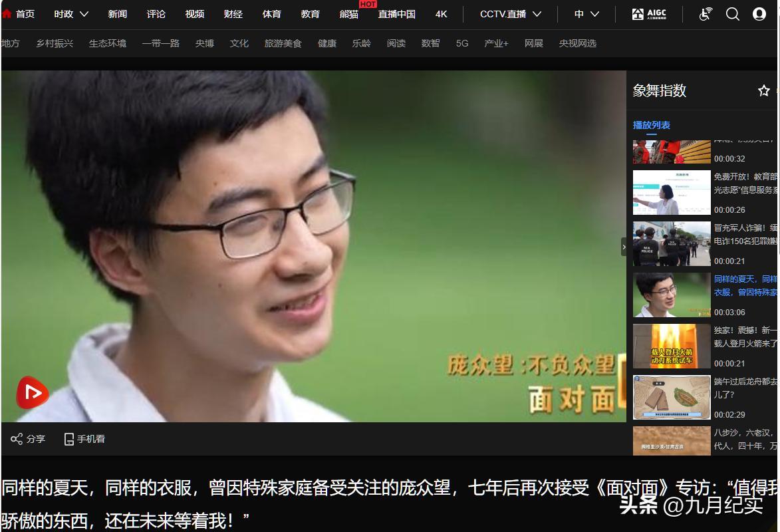The height and width of the screenshot is (532, 780).
Task: Open the 熊猫 HOT menu item
Action: point(349,14)
